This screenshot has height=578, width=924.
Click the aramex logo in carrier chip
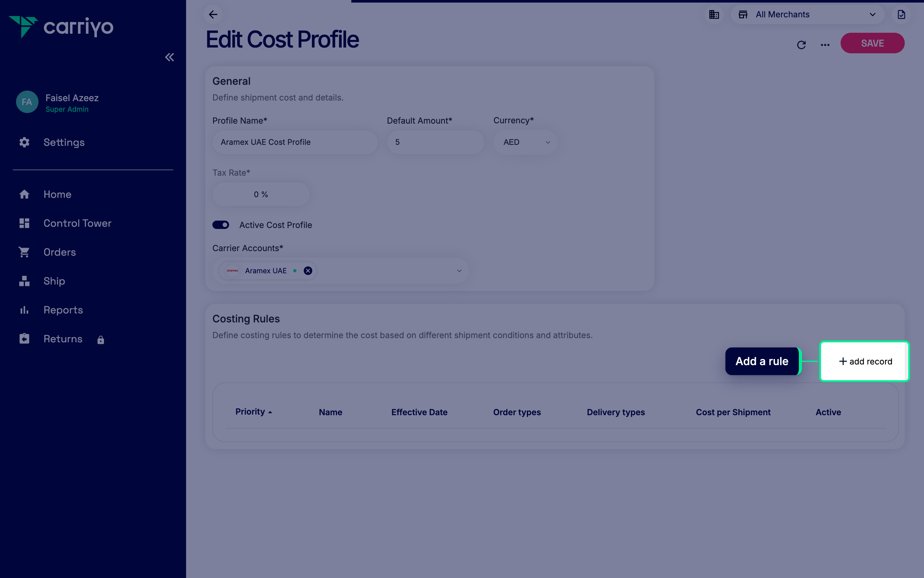pos(233,271)
